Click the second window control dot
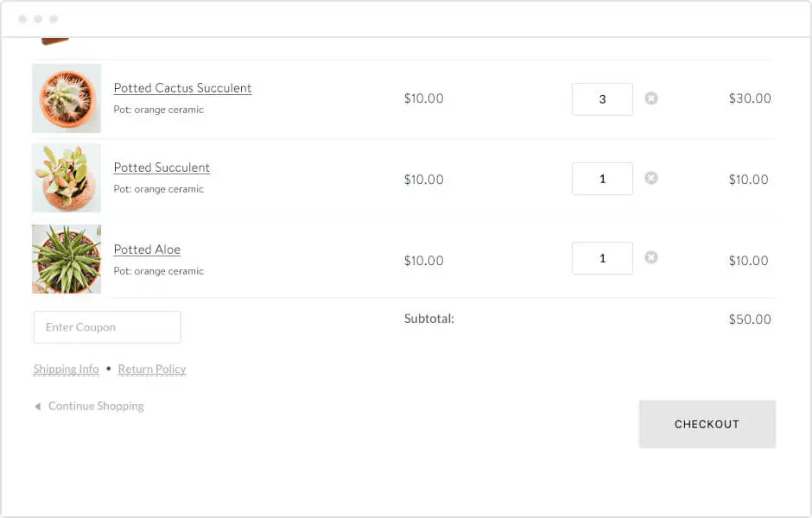Viewport: 812px width, 518px height. point(38,17)
